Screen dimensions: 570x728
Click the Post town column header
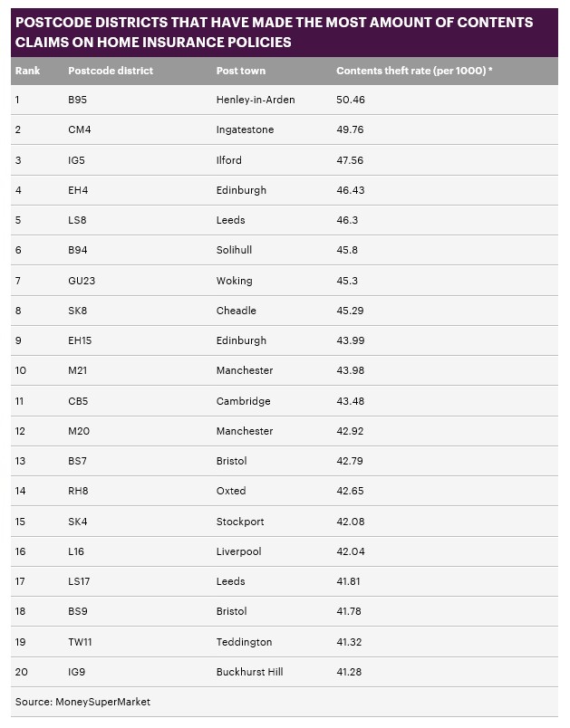[x=241, y=71]
